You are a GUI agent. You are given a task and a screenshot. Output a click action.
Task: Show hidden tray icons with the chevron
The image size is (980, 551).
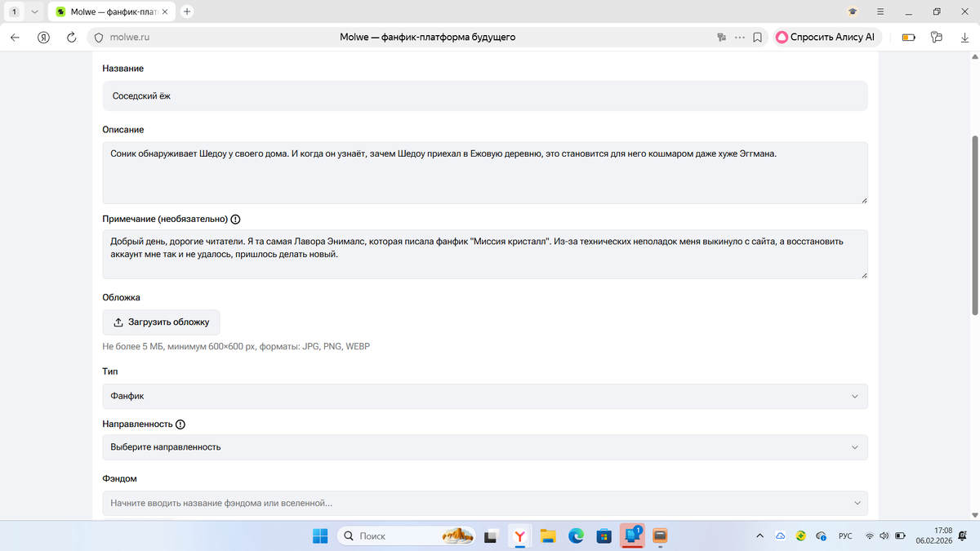(x=760, y=535)
